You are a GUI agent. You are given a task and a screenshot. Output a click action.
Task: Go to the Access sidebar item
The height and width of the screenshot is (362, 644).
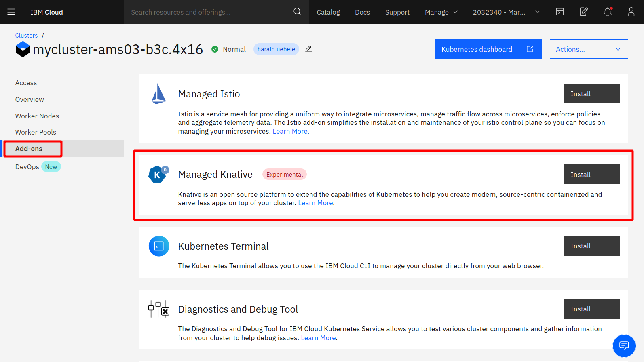[26, 83]
